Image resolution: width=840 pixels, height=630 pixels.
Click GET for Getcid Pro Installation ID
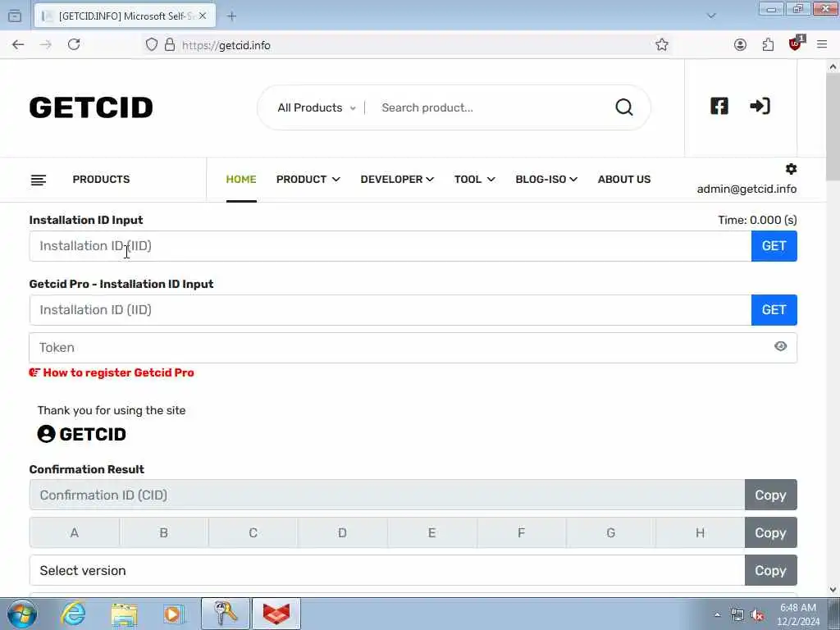(x=774, y=309)
